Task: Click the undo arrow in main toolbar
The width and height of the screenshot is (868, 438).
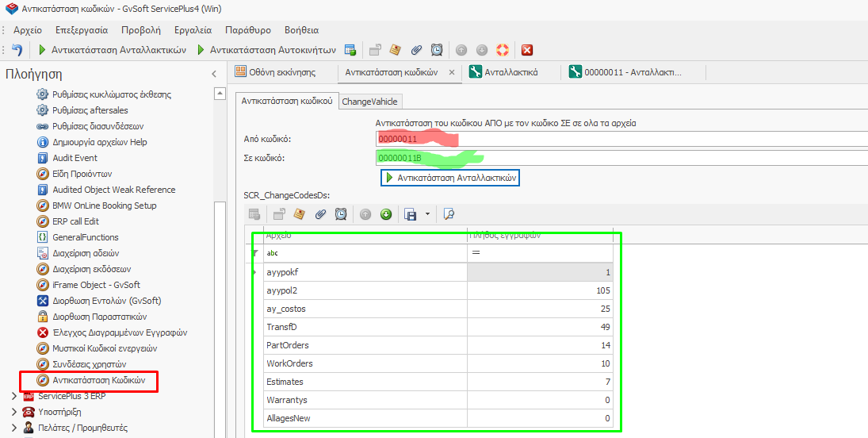Action: [x=17, y=50]
